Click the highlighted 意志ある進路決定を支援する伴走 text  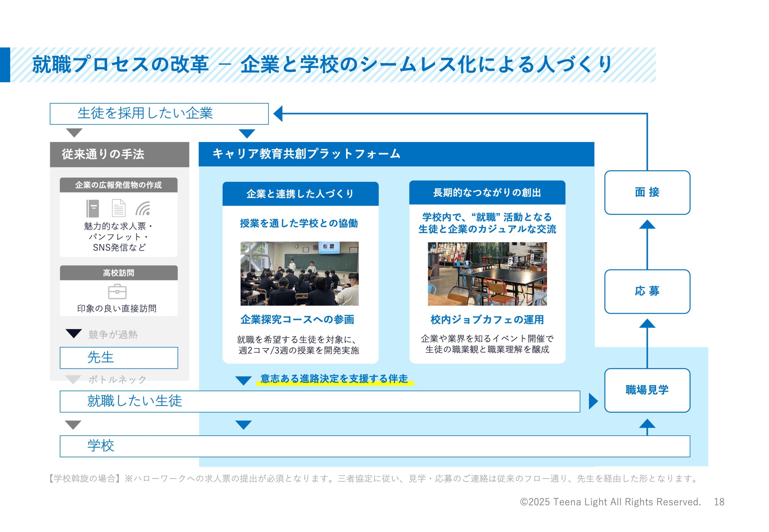coord(334,379)
